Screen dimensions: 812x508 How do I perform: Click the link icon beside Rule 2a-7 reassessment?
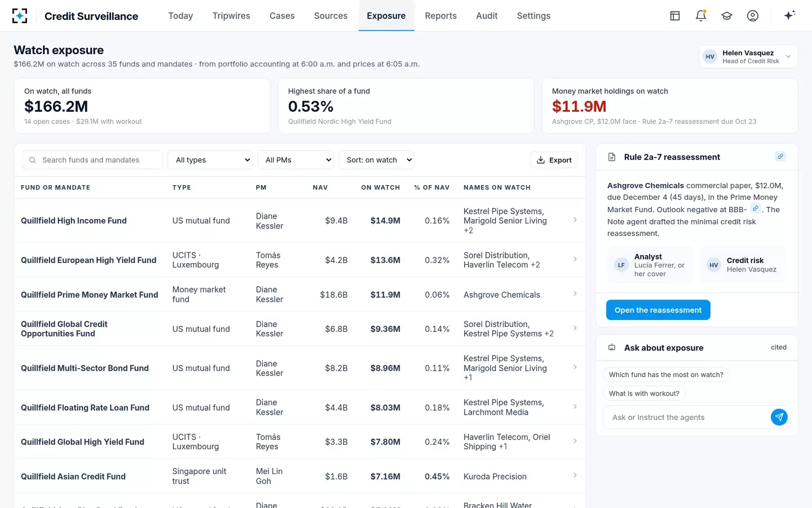click(780, 156)
